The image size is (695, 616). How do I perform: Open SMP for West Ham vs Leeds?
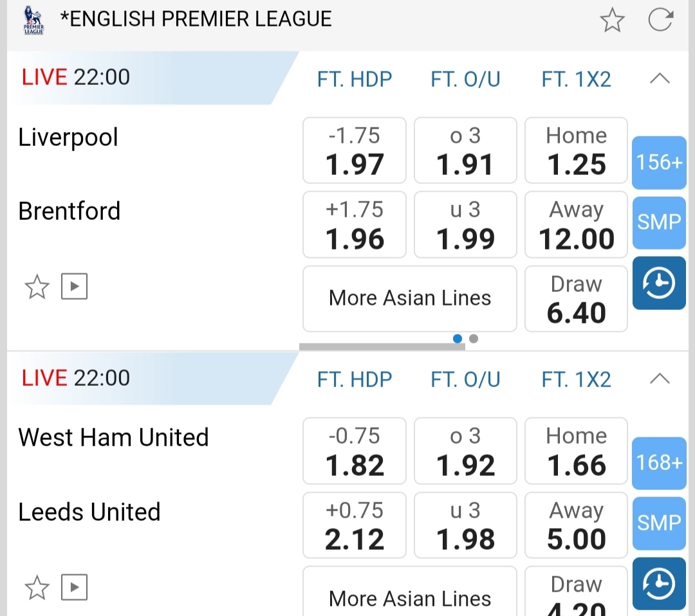click(x=659, y=523)
